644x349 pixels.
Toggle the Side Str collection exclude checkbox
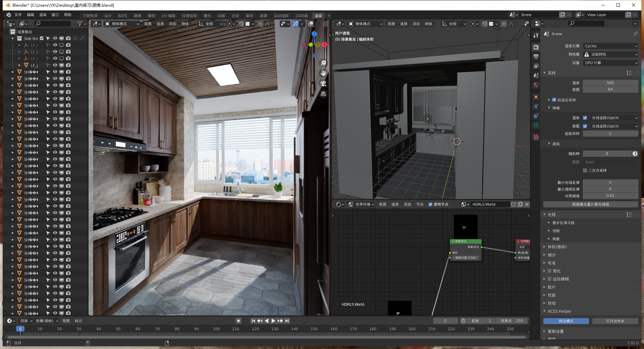pyautogui.click(x=42, y=38)
